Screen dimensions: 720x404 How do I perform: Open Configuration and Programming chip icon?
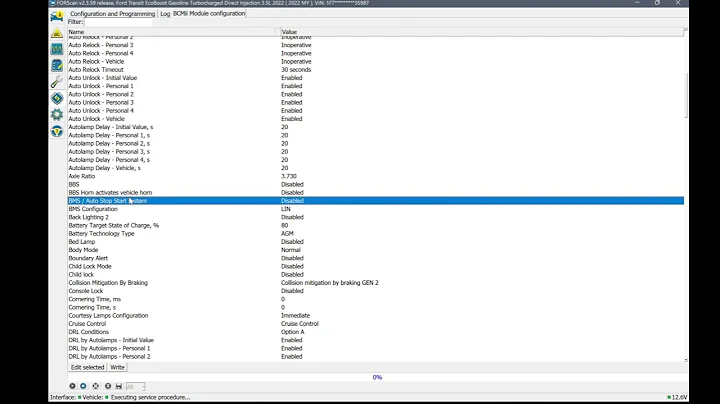[x=57, y=98]
